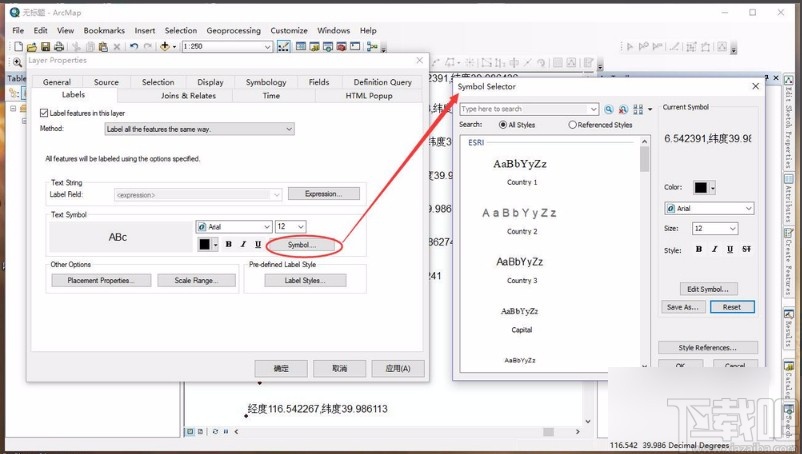Switch to the Definition Query tab

pos(382,82)
